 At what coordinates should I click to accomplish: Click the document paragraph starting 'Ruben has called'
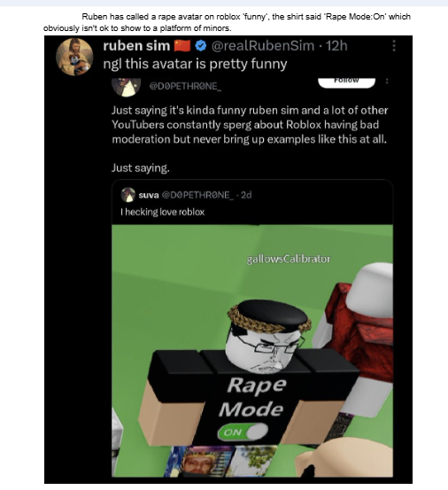click(227, 22)
